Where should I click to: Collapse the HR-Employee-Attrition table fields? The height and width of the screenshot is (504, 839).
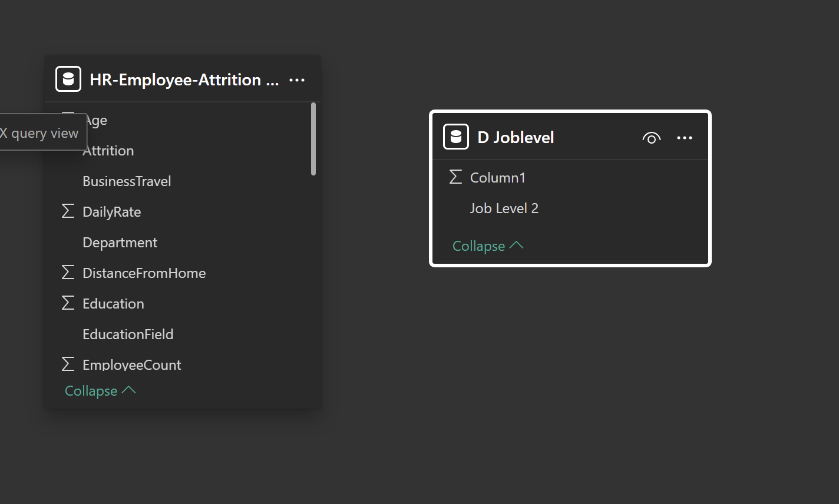pos(100,390)
